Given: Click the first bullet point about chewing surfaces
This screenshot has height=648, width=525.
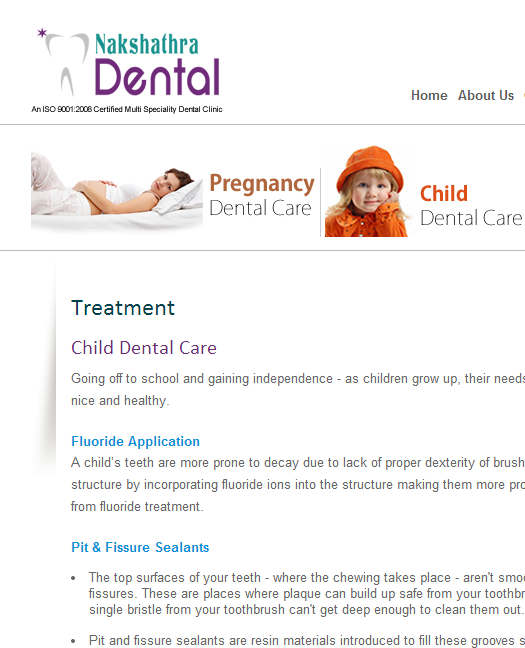Looking at the screenshot, I should click(306, 593).
